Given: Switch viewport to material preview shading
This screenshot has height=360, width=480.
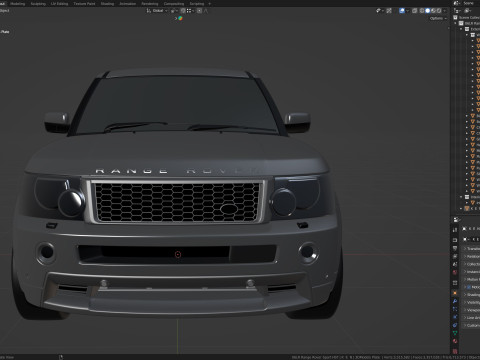Looking at the screenshot, I should tap(433, 11).
